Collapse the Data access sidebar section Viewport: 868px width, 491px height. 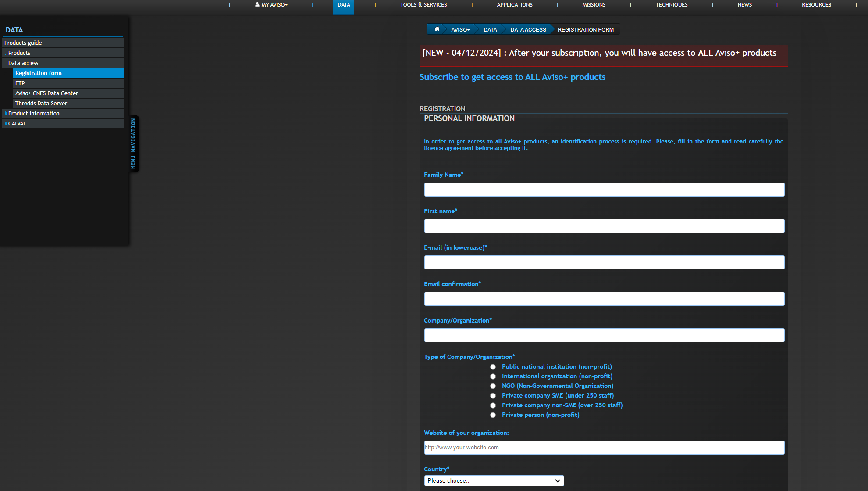[23, 63]
